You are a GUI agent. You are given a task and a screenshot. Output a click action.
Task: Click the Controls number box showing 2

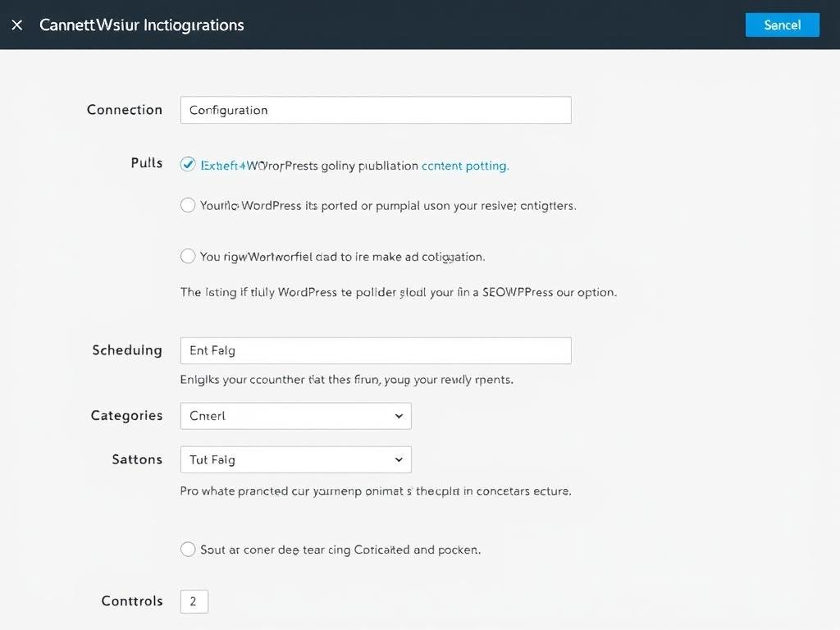[x=194, y=601]
